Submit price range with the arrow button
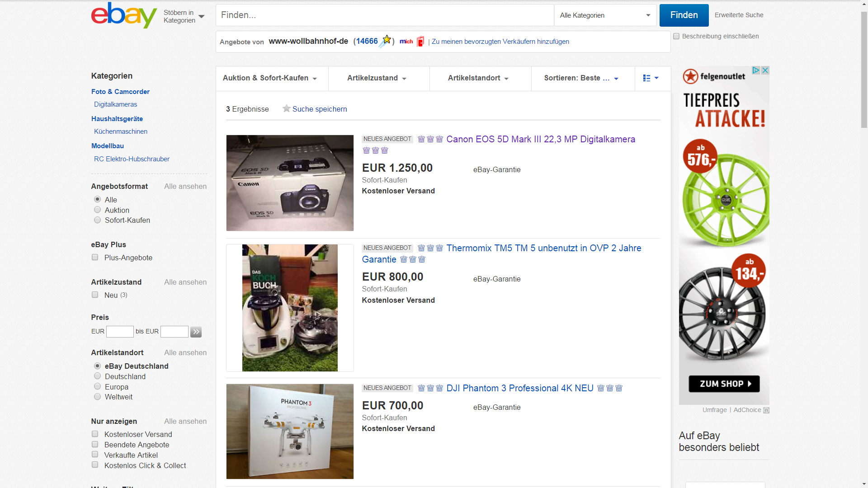 tap(196, 332)
